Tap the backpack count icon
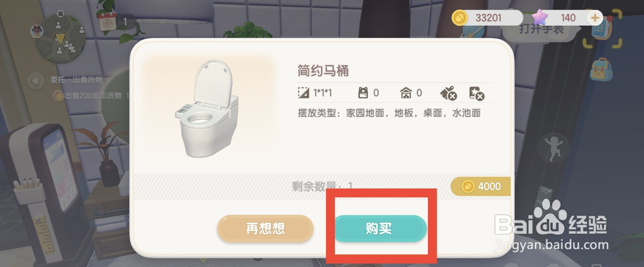644x267 pixels. click(363, 93)
